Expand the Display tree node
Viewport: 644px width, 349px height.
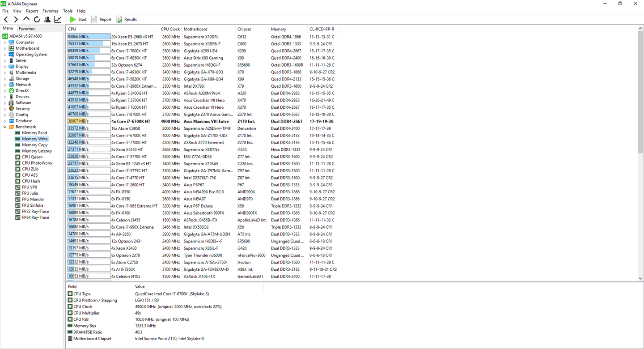(5, 67)
